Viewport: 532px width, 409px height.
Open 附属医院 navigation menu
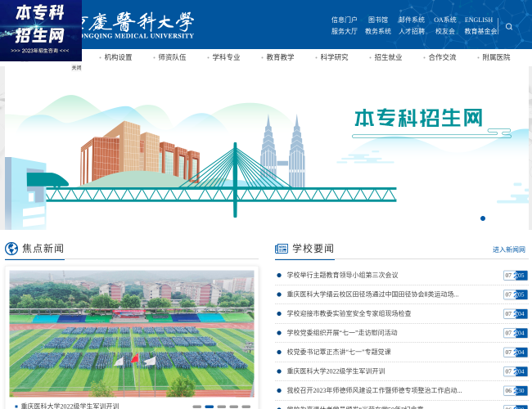[496, 57]
